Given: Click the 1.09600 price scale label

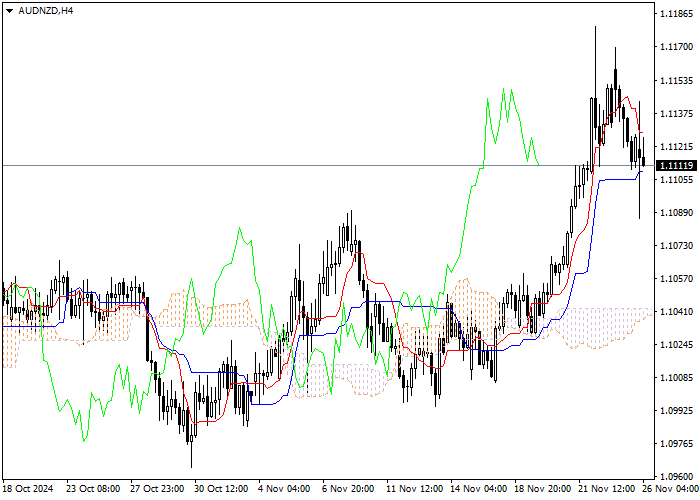Looking at the screenshot, I should [x=676, y=476].
